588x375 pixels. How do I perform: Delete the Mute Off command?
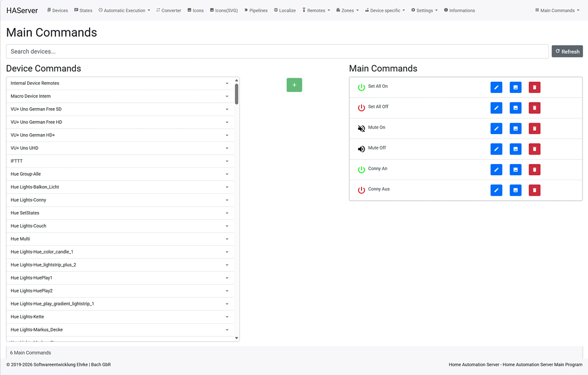[x=535, y=149]
